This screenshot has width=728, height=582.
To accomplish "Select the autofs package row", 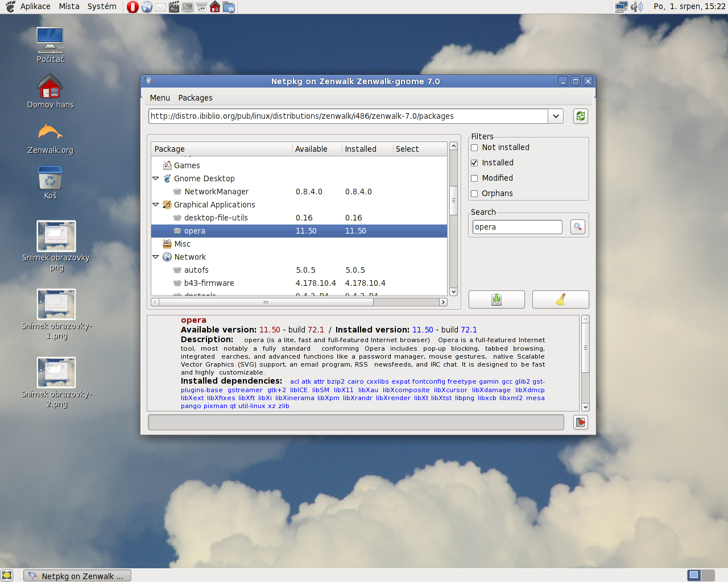I will click(x=299, y=270).
